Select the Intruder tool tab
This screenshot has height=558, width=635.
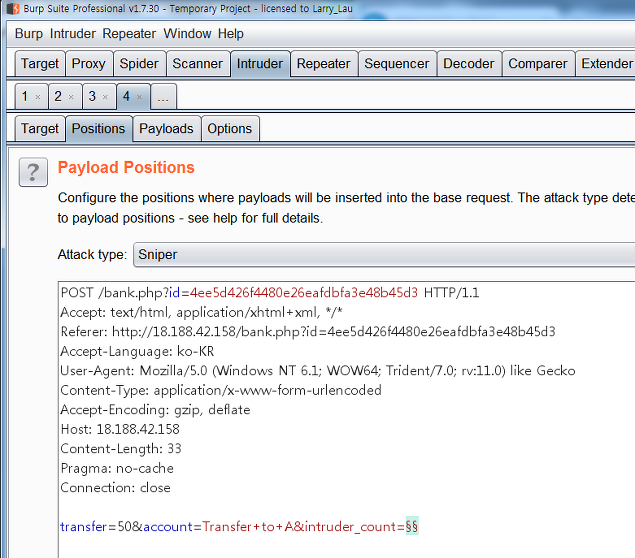pos(260,64)
